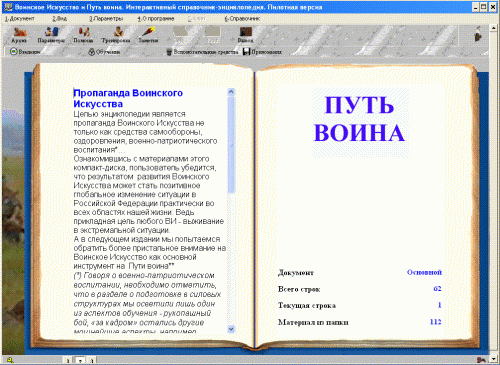Click the small figure icon in bottom-right status bar
Viewport: 500px width, 365px height.
[481, 360]
